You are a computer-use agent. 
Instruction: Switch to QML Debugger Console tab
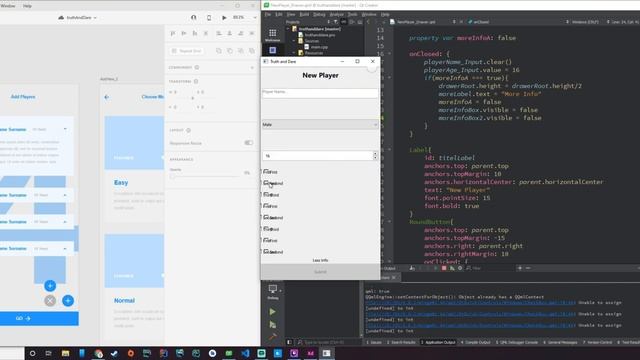(x=517, y=342)
